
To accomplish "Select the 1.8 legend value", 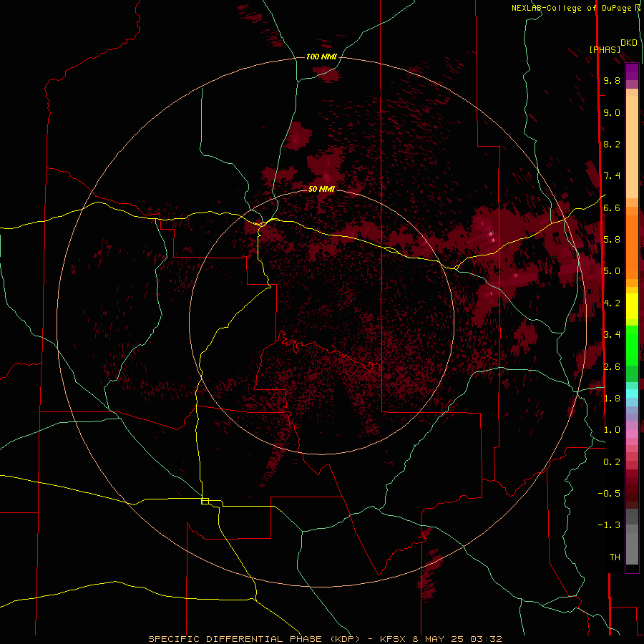I will [612, 399].
